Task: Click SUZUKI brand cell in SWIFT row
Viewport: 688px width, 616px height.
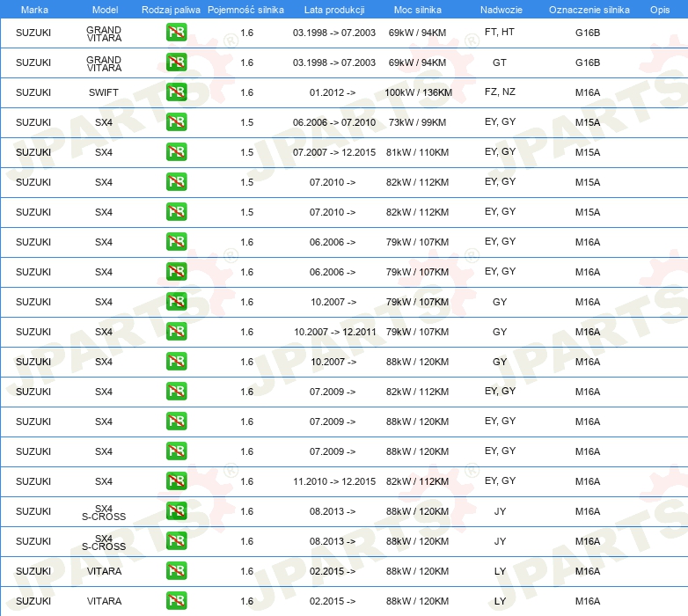Action: click(33, 92)
